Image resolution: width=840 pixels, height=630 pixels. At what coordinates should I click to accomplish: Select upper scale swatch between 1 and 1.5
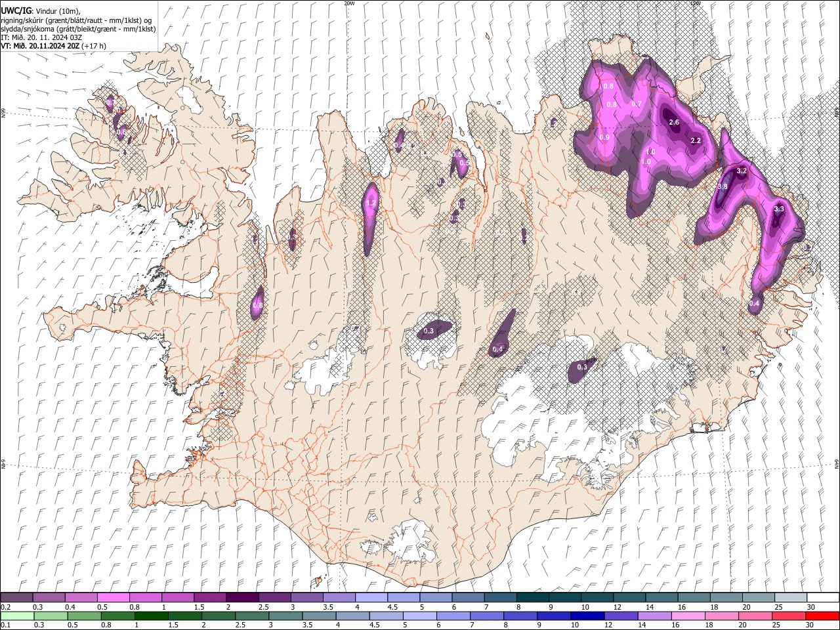pos(177,598)
